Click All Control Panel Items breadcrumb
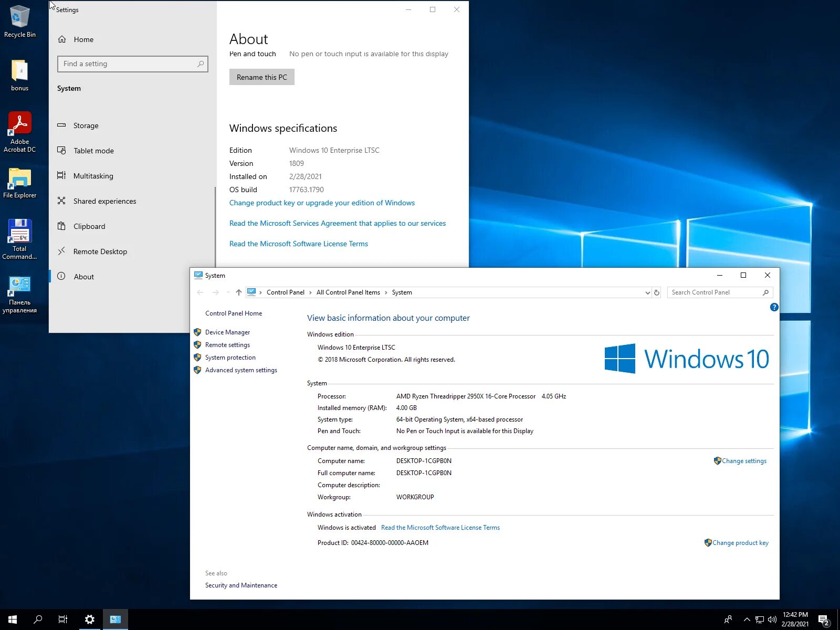Image resolution: width=840 pixels, height=630 pixels. tap(348, 292)
